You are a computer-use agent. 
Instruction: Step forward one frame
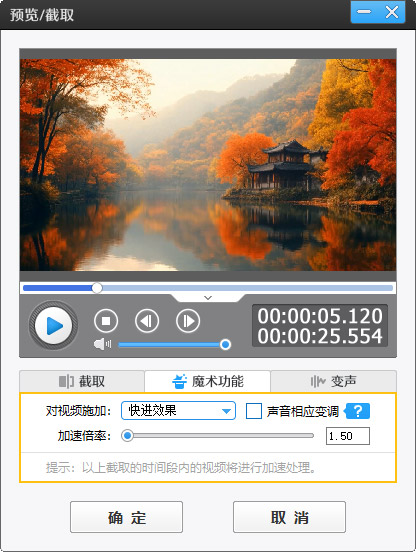[188, 321]
